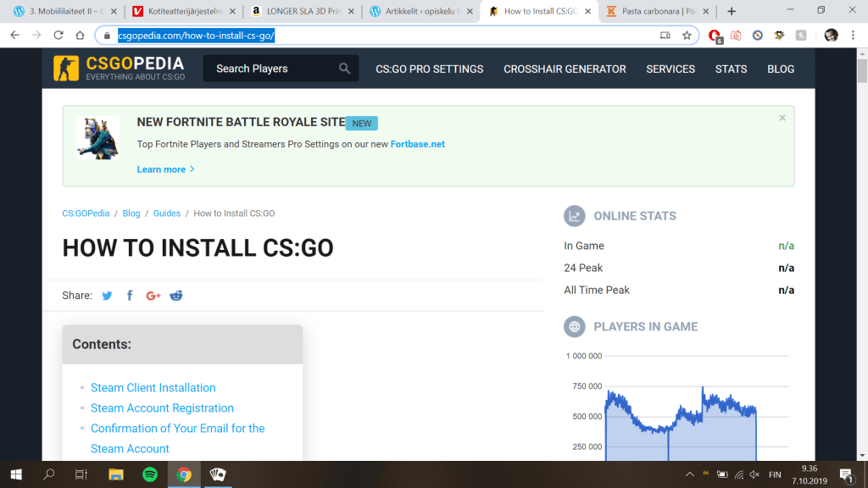Share the article on Google Plus
The width and height of the screenshot is (868, 488).
(x=153, y=296)
